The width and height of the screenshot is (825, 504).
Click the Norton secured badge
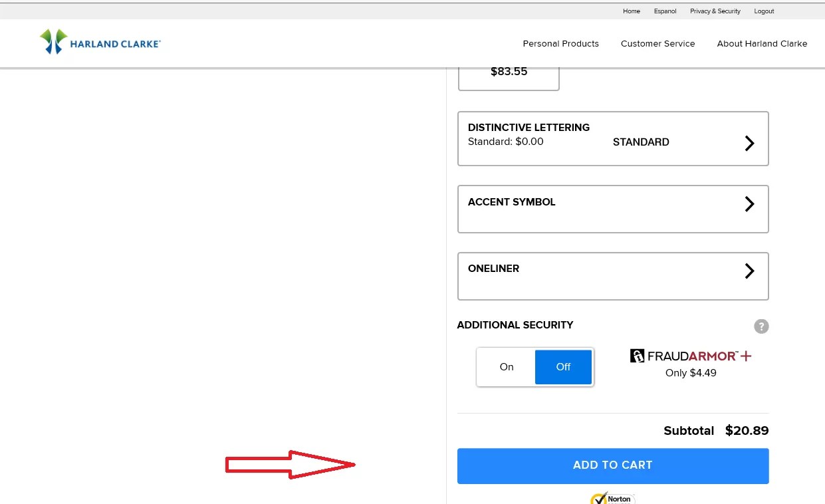tap(612, 498)
